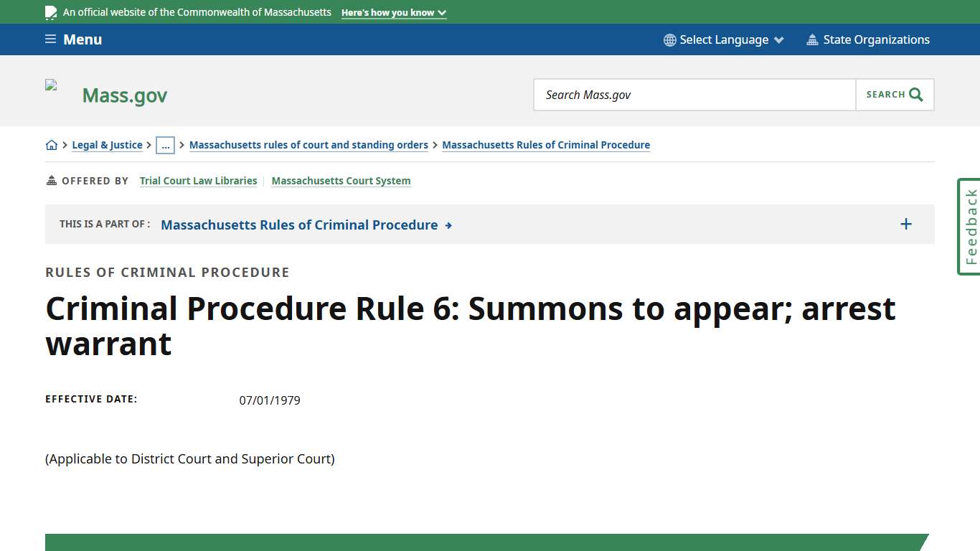Open Massachusetts Court System

[341, 180]
